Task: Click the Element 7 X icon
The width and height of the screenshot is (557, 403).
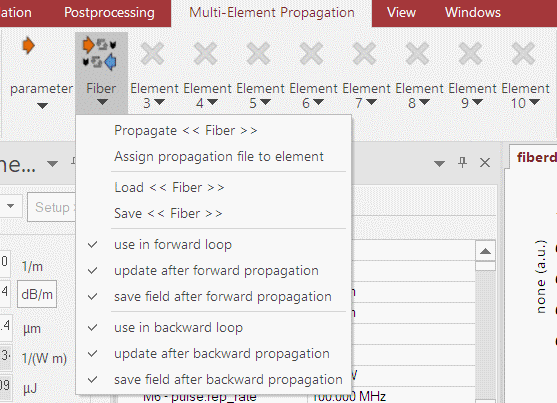Action: (364, 54)
